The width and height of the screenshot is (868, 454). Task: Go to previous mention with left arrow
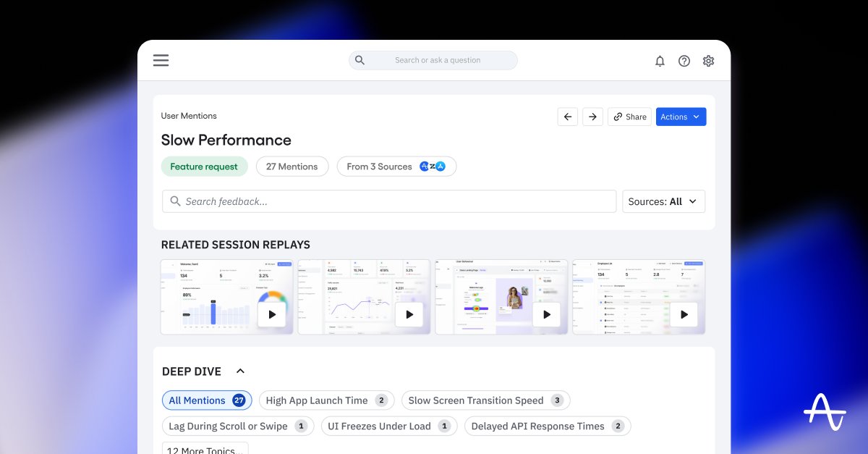point(568,117)
